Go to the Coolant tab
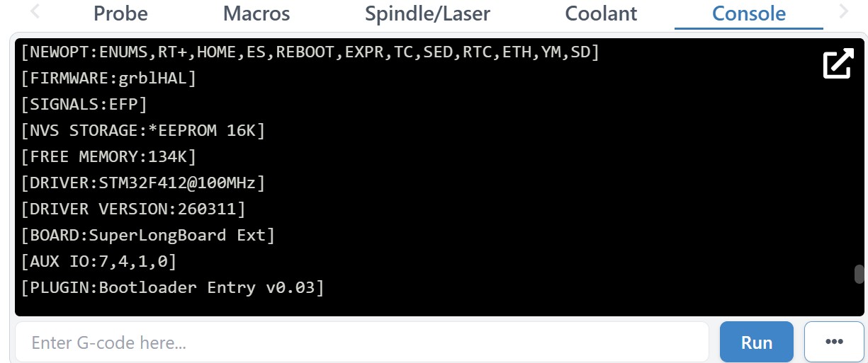 [x=601, y=13]
